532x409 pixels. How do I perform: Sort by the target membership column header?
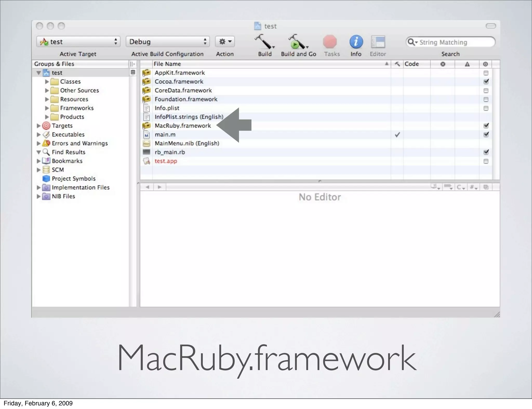486,64
